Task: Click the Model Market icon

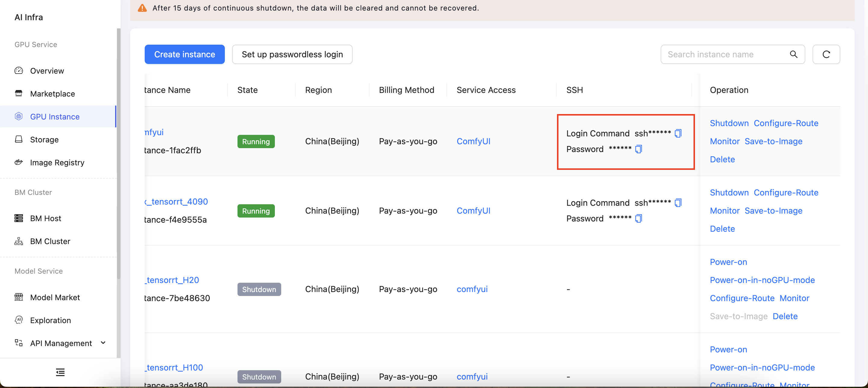Action: [x=19, y=297]
